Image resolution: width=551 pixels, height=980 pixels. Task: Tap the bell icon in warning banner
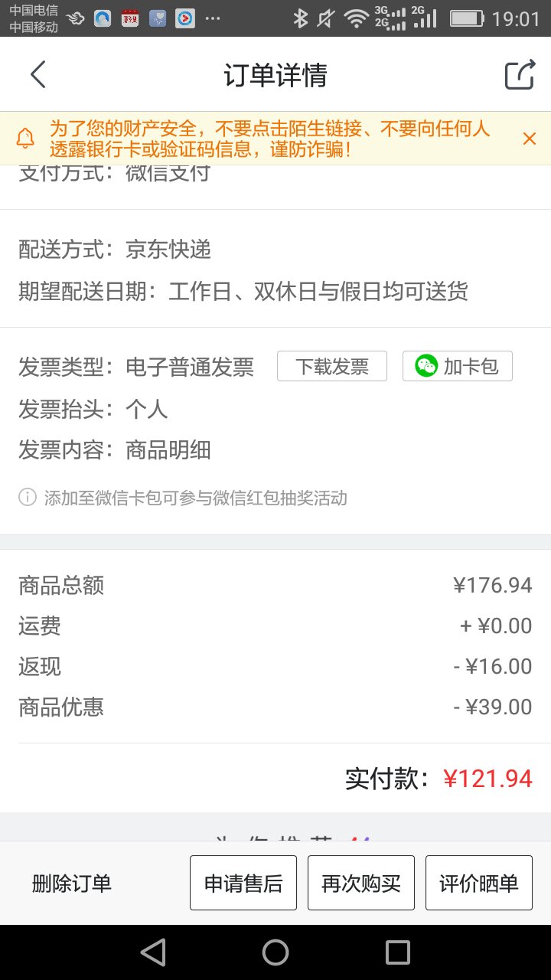[26, 139]
